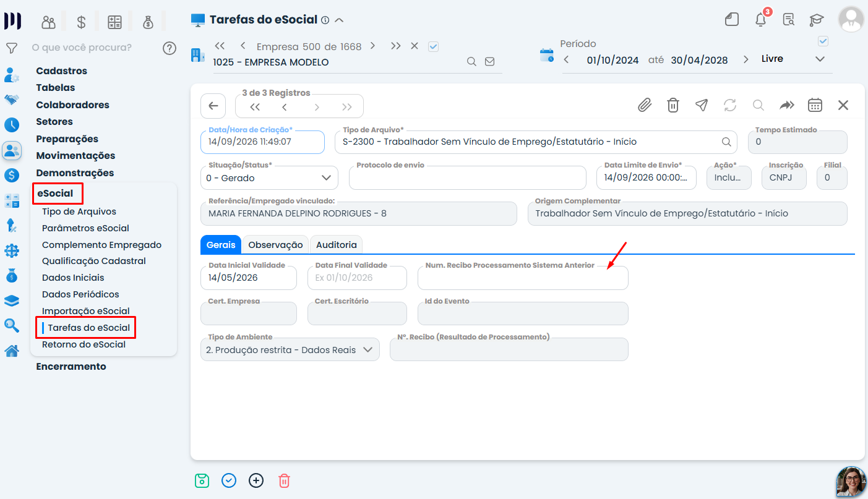Image resolution: width=868 pixels, height=499 pixels.
Task: Click the paperclip attachment icon
Action: pyautogui.click(x=645, y=105)
